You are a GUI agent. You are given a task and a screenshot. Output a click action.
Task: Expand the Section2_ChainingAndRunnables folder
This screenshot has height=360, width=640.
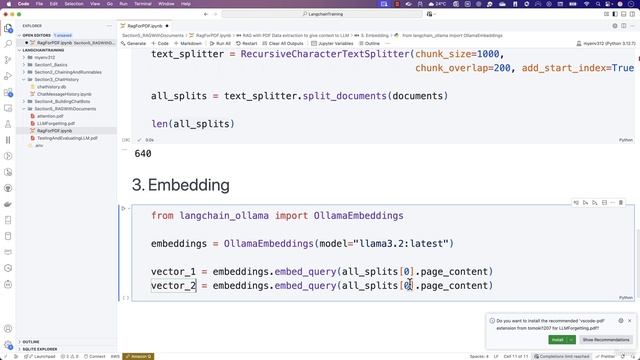click(24, 72)
